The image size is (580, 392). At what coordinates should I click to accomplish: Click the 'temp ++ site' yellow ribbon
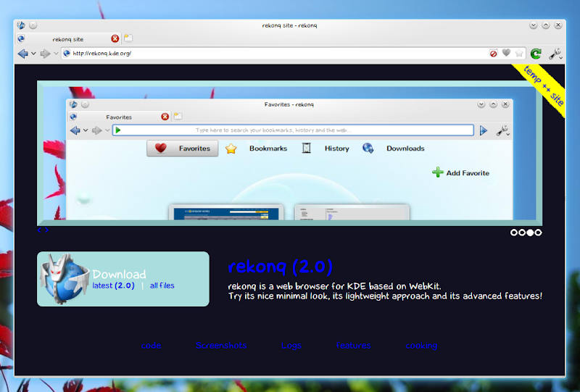click(x=543, y=86)
